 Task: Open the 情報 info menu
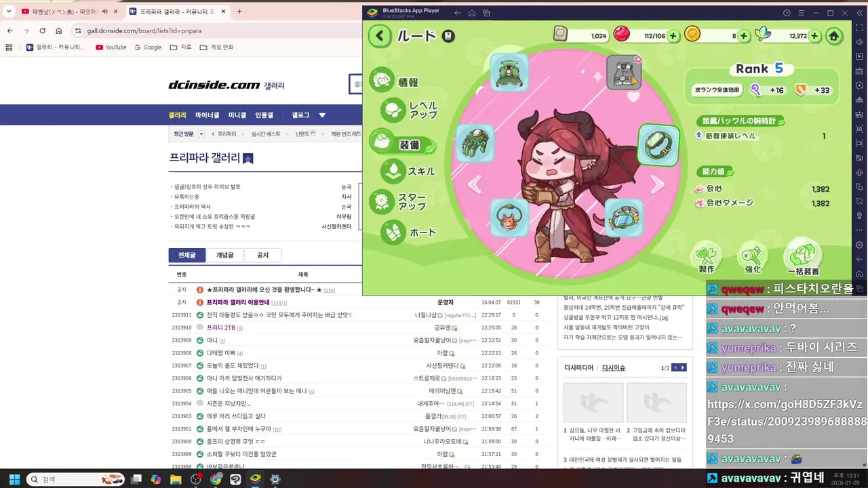(395, 82)
